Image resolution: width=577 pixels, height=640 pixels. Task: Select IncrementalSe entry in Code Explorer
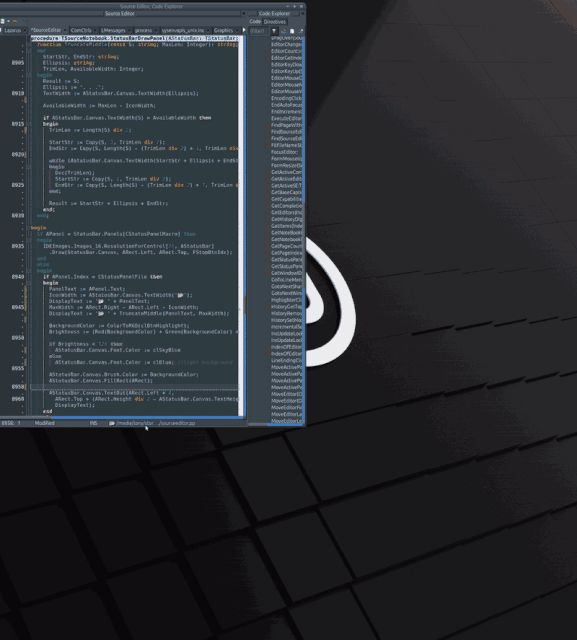pyautogui.click(x=287, y=327)
